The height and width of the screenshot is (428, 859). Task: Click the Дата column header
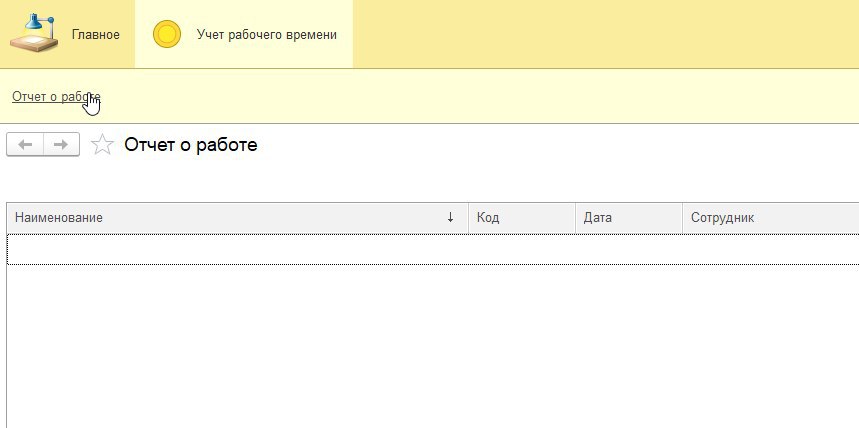tap(629, 218)
